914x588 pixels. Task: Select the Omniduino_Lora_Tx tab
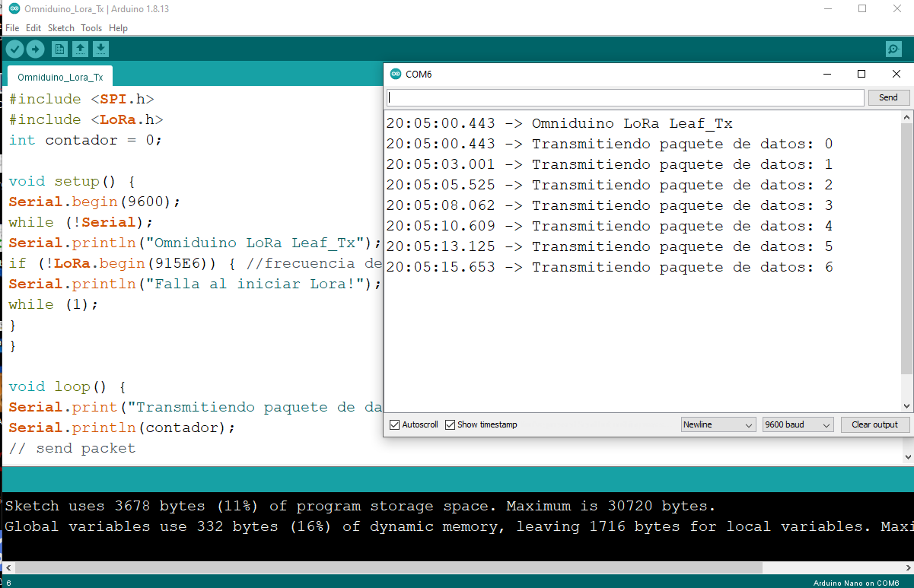click(x=60, y=77)
